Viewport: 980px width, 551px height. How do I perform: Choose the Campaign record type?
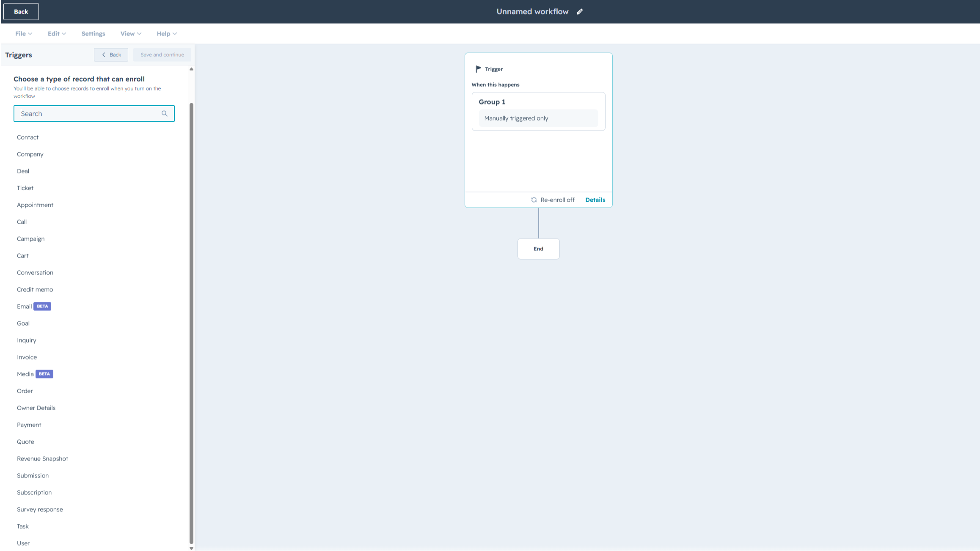click(x=30, y=238)
